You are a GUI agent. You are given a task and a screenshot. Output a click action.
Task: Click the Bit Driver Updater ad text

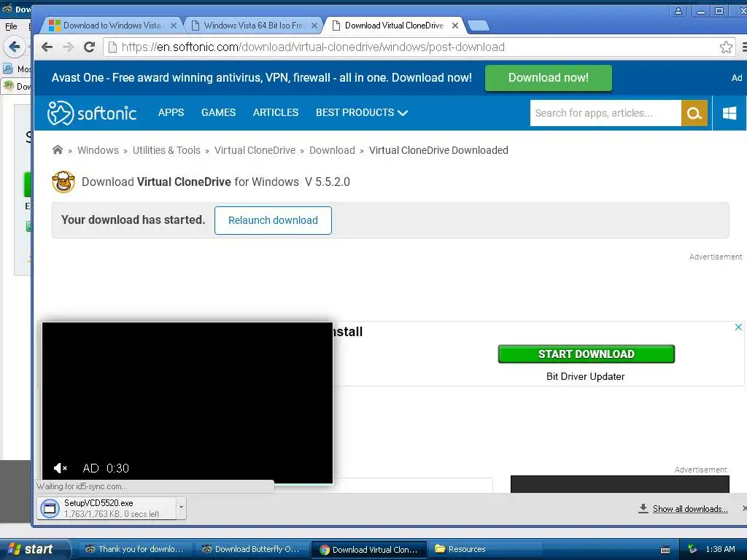[x=586, y=376]
